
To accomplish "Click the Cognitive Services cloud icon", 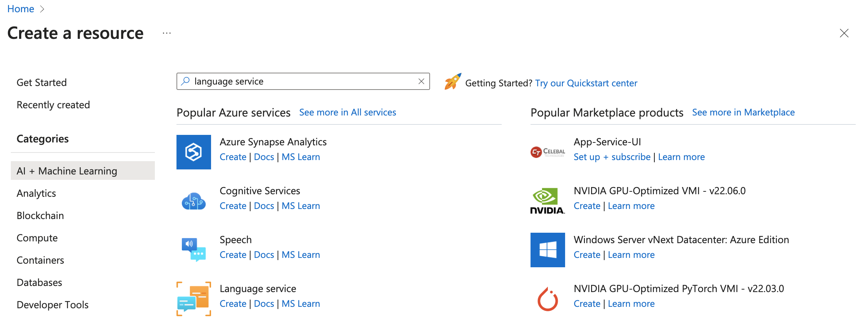I will [193, 201].
